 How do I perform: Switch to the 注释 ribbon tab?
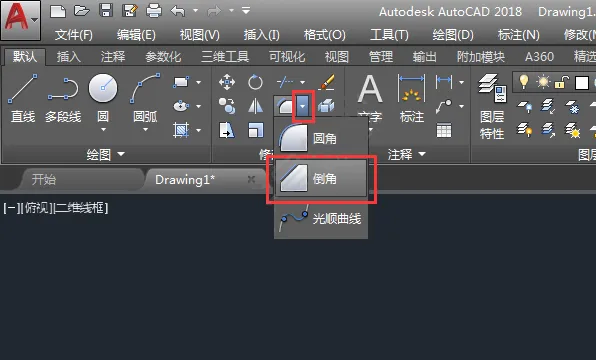point(113,57)
